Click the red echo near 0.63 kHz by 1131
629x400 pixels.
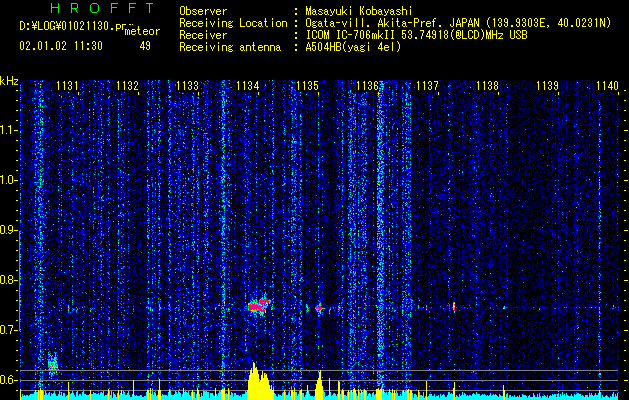click(53, 366)
